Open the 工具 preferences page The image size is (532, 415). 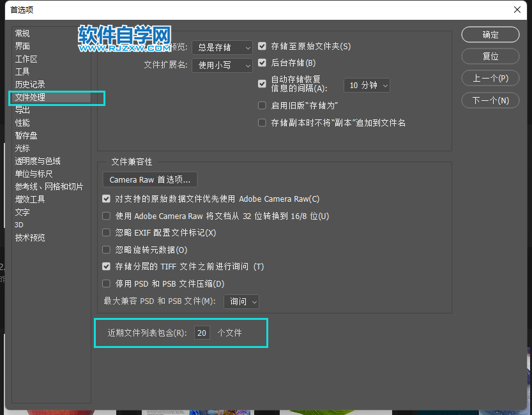(22, 72)
